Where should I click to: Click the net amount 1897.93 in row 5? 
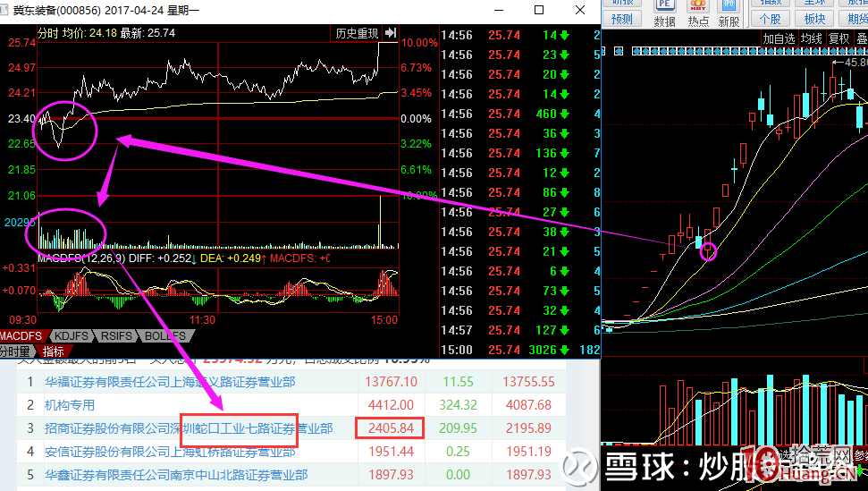point(528,475)
